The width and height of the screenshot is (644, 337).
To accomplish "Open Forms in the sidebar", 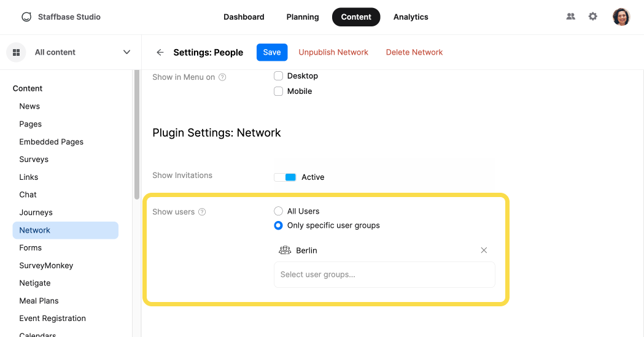I will [x=31, y=247].
